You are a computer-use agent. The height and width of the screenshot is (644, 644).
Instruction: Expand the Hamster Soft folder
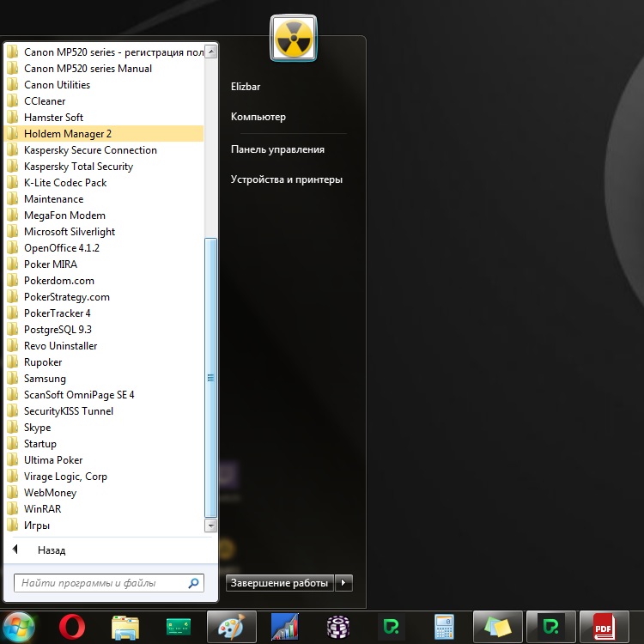(104, 118)
